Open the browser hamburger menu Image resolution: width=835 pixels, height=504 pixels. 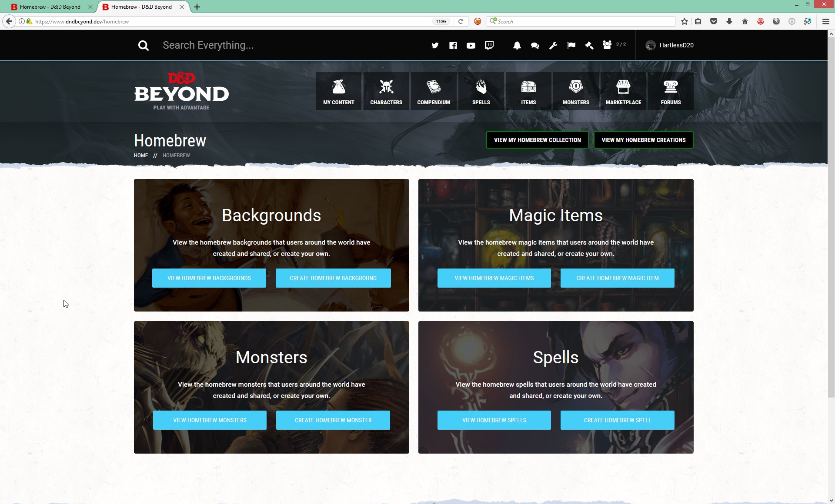point(826,21)
